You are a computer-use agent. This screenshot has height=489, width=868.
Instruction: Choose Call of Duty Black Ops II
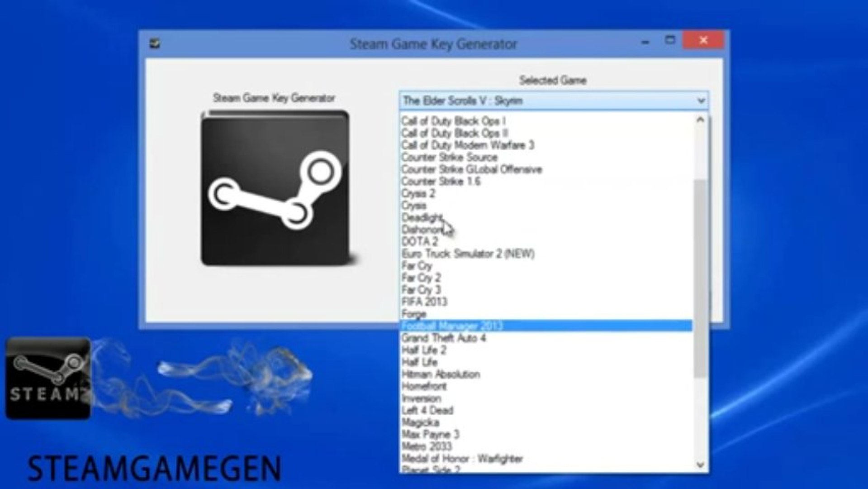coord(455,133)
